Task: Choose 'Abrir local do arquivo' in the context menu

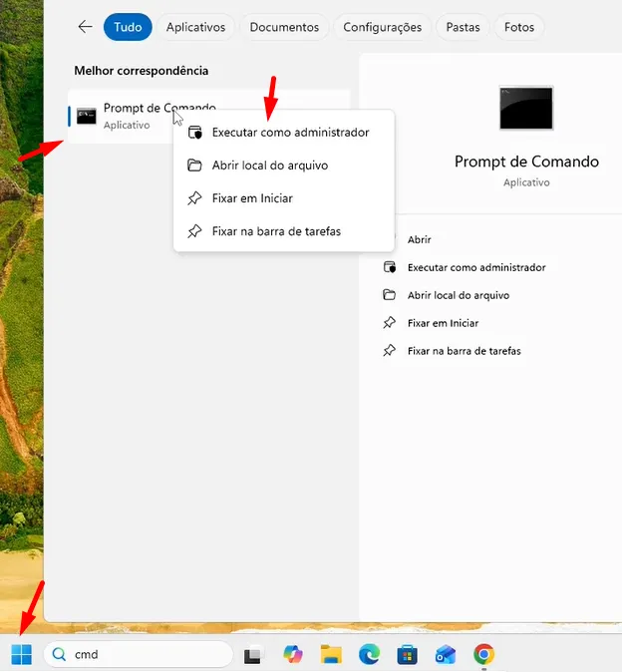Action: (x=269, y=166)
